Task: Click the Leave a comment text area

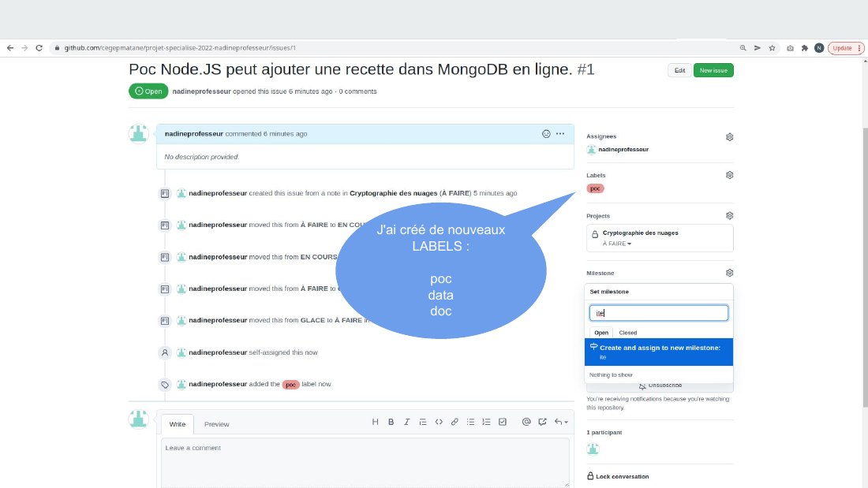Action: coord(365,463)
